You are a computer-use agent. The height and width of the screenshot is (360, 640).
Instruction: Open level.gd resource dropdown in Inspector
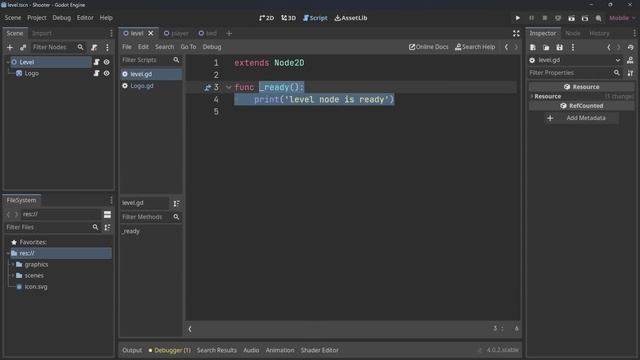(575, 60)
